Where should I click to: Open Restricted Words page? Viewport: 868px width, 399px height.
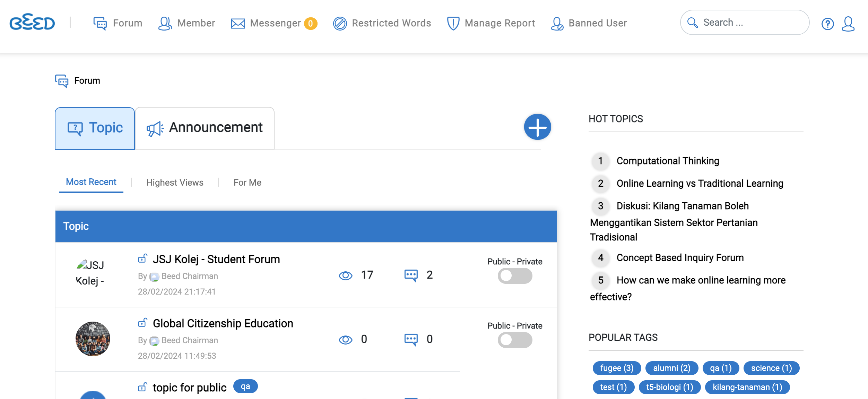(391, 23)
